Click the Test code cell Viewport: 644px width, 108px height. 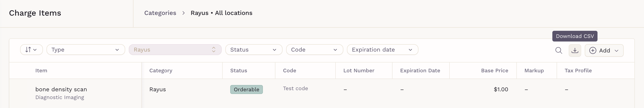click(x=295, y=89)
